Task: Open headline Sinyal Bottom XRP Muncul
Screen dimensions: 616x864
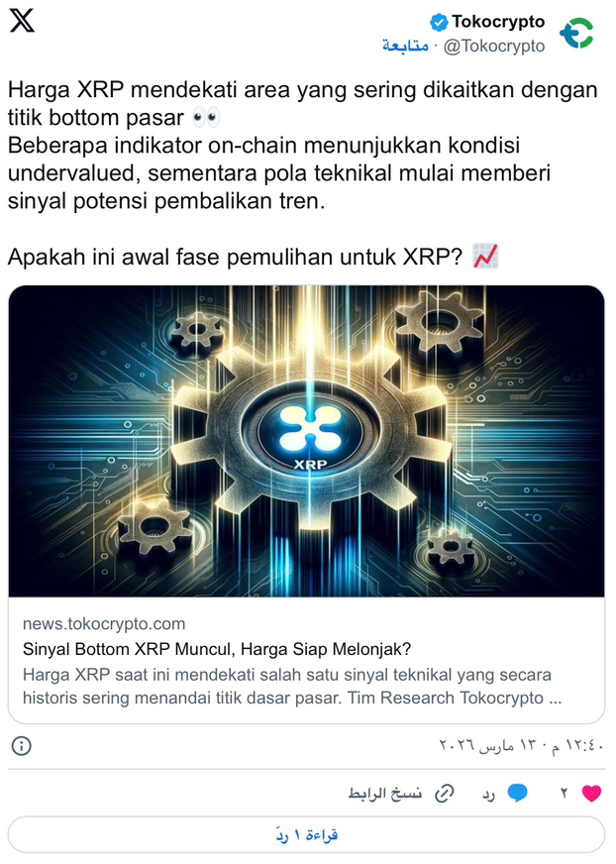Action: [x=217, y=649]
